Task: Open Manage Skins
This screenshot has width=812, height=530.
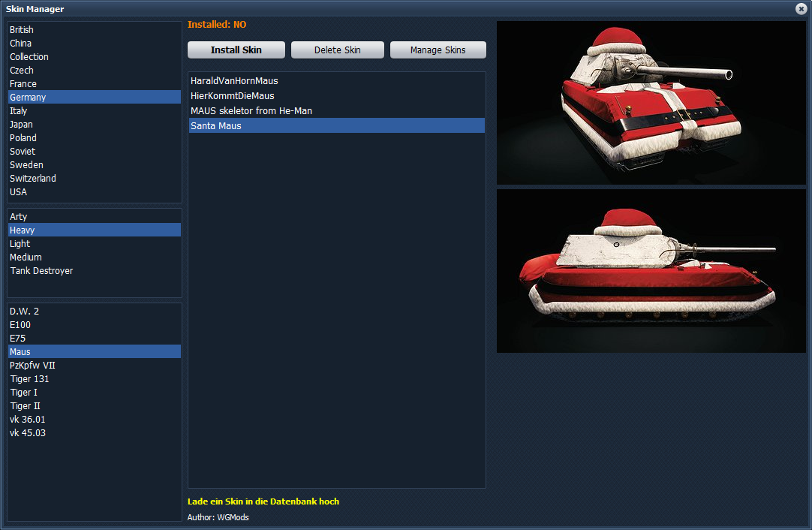Action: [438, 50]
